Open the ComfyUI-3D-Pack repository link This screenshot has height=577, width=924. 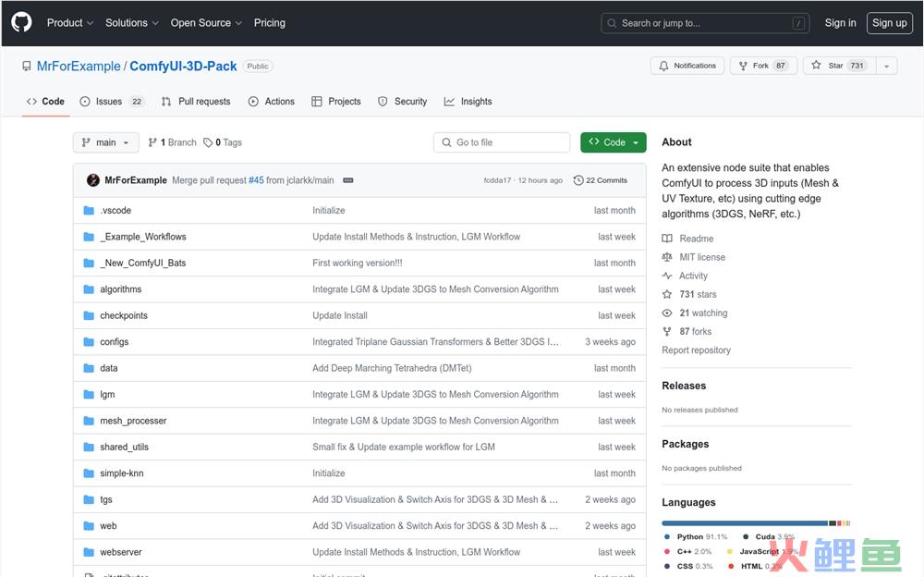pos(183,66)
